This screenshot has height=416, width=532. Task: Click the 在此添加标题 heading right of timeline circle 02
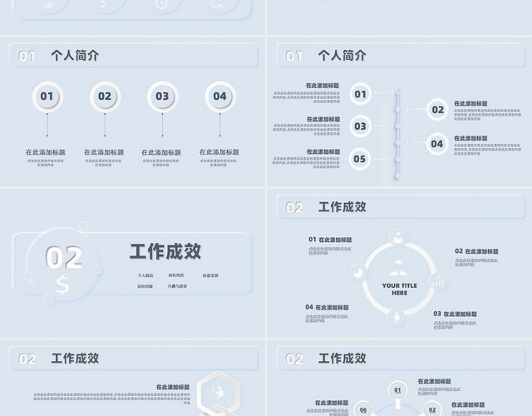470,103
